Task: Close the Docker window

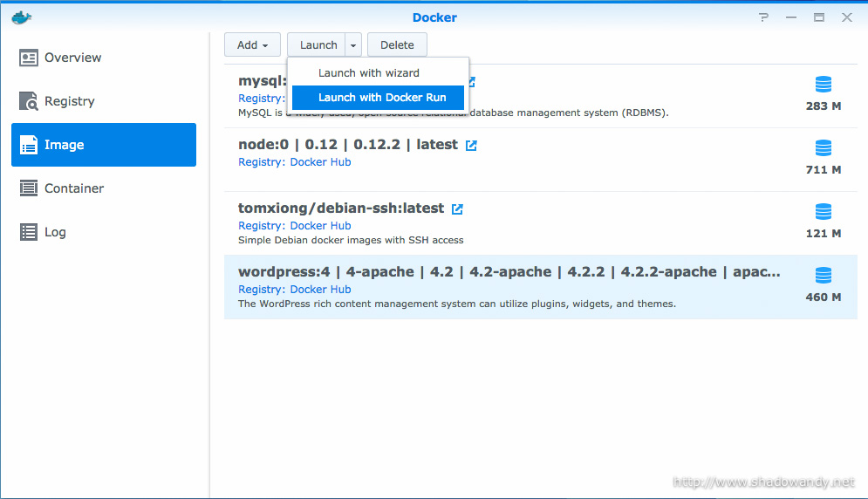Action: click(847, 17)
